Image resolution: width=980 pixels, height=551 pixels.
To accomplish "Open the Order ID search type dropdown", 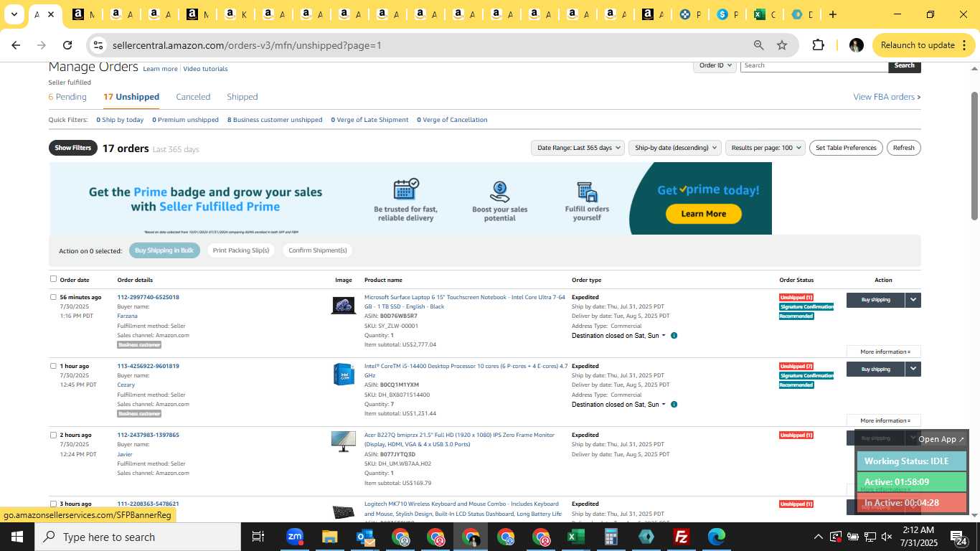I will click(x=715, y=65).
